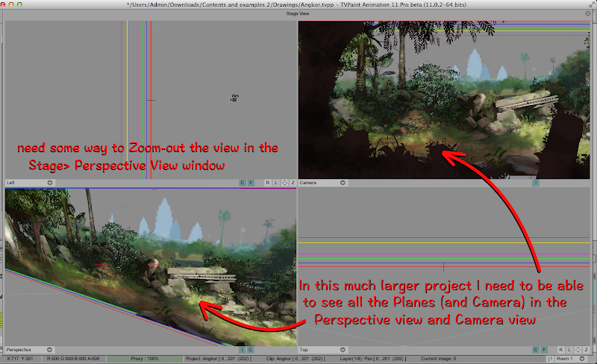Click the R button in Top view
The width and height of the screenshot is (597, 364).
pos(561,350)
